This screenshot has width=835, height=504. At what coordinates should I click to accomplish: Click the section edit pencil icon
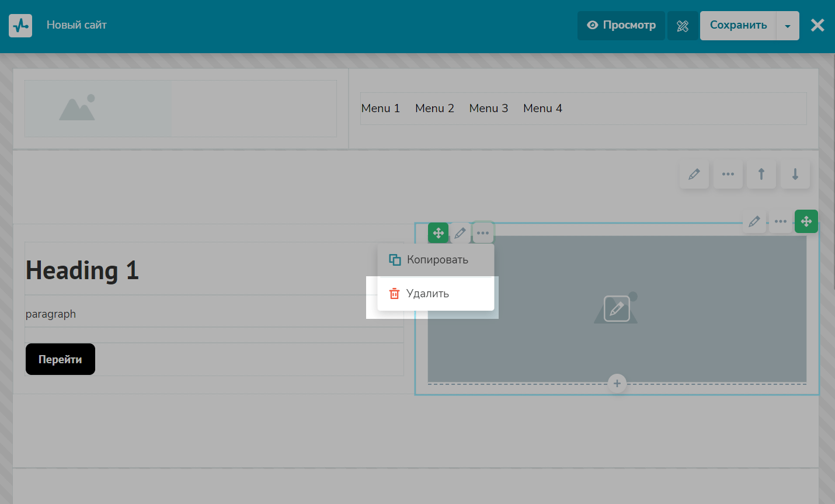click(694, 174)
